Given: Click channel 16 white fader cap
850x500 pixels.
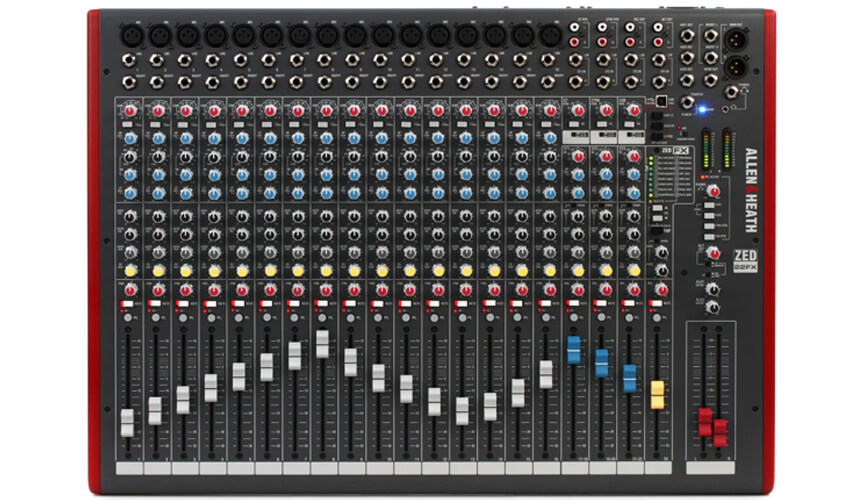Looking at the screenshot, I should 546,374.
